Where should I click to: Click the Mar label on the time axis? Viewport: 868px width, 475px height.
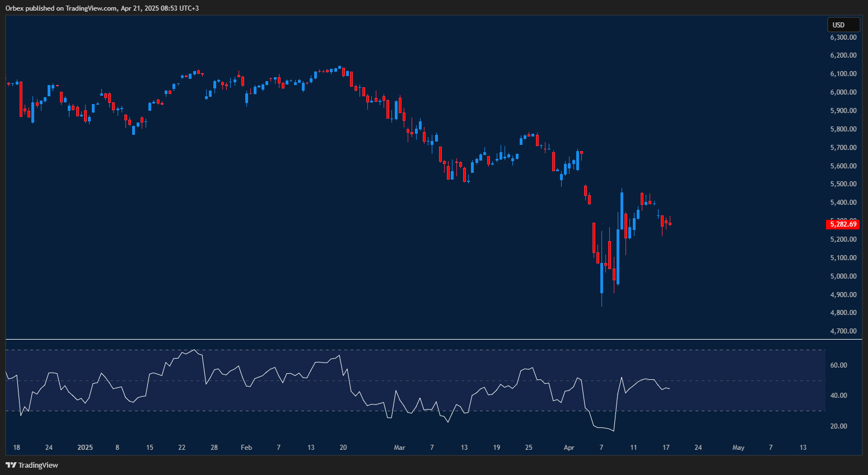click(x=399, y=448)
